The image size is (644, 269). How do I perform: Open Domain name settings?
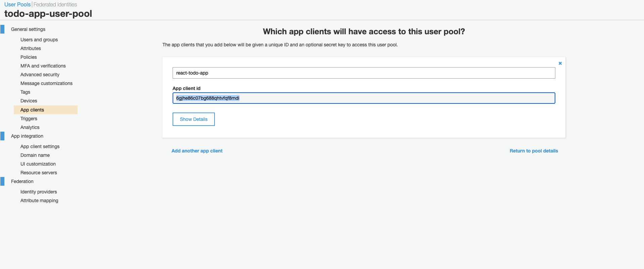(x=35, y=155)
